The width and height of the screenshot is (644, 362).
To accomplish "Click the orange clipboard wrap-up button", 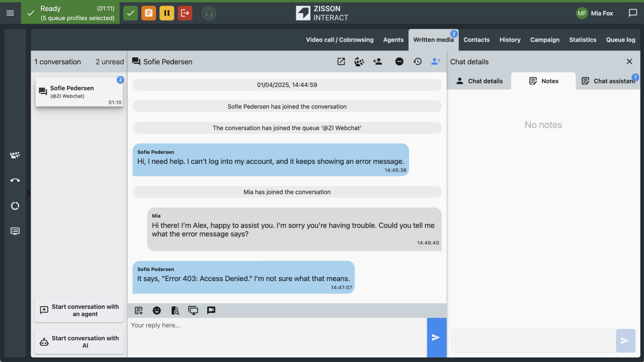I will [148, 13].
